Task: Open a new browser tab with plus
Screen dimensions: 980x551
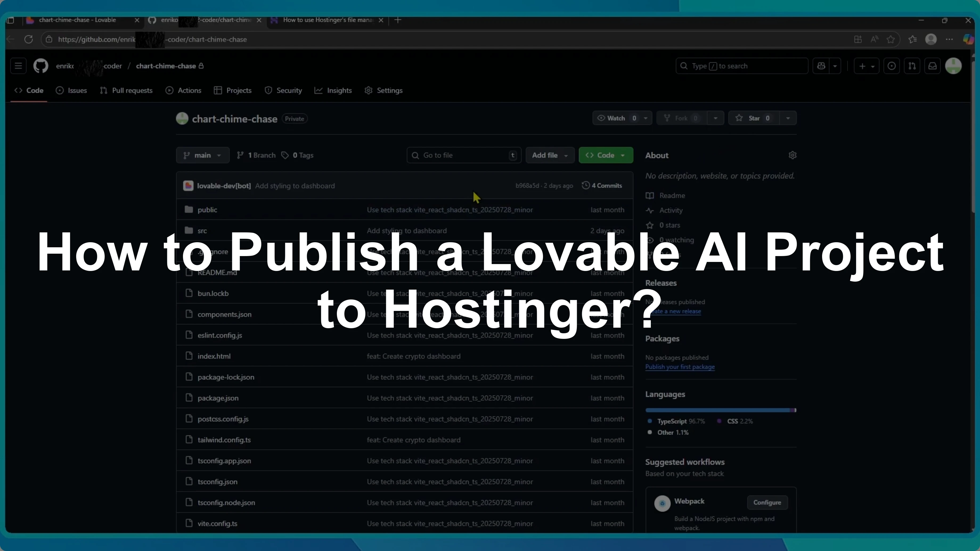Action: 398,20
